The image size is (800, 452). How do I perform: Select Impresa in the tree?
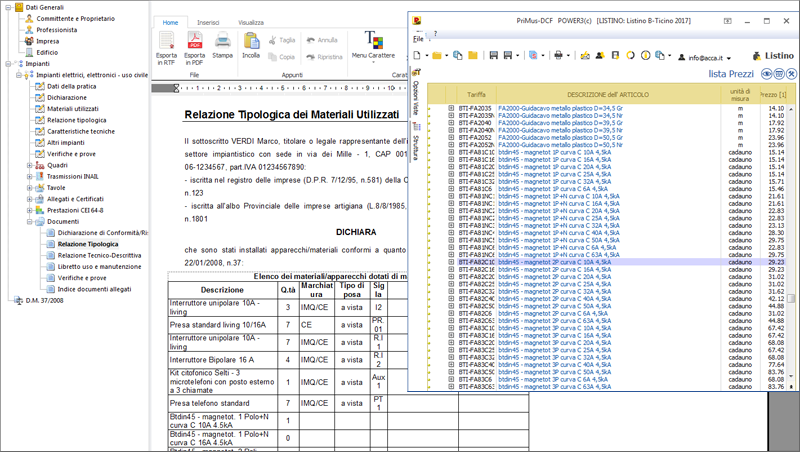click(47, 41)
